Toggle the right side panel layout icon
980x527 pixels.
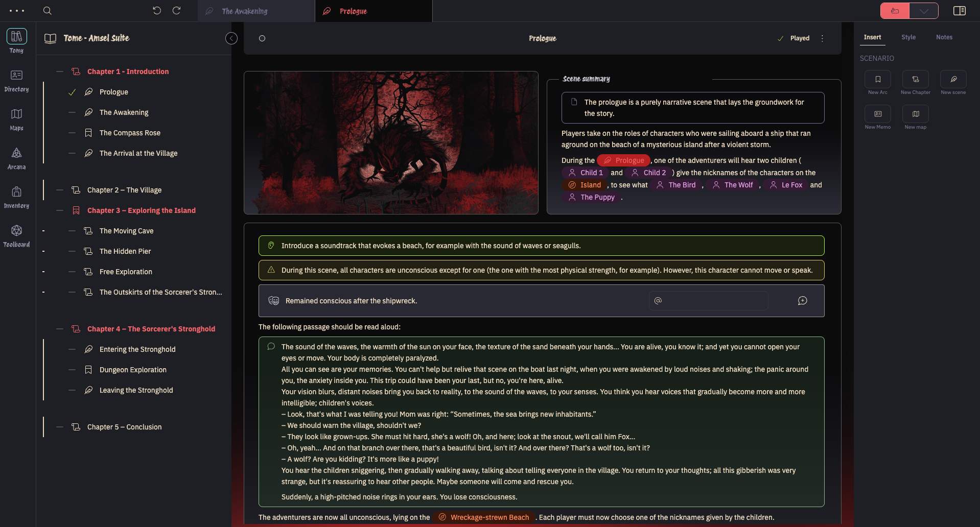(x=959, y=11)
